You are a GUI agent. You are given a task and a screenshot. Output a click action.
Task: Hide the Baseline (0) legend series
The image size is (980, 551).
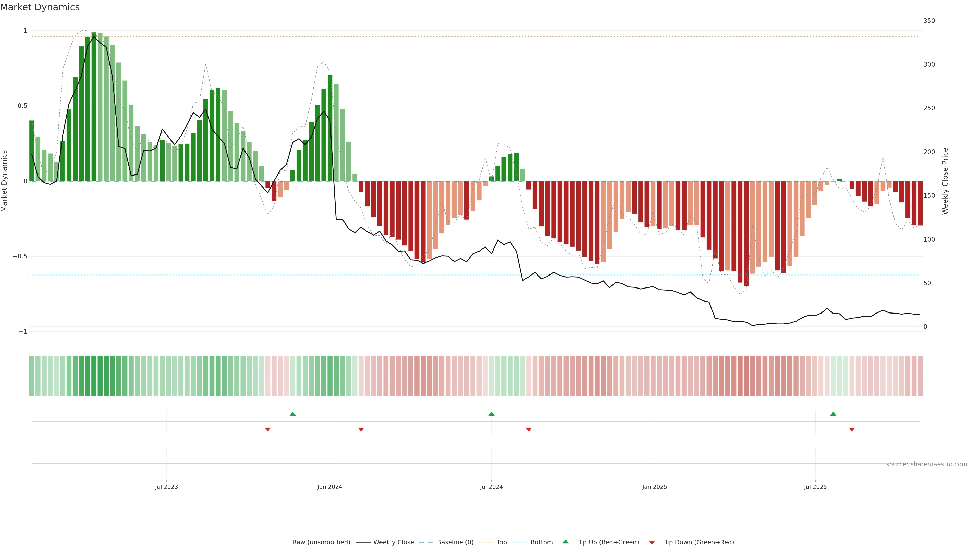click(x=455, y=542)
